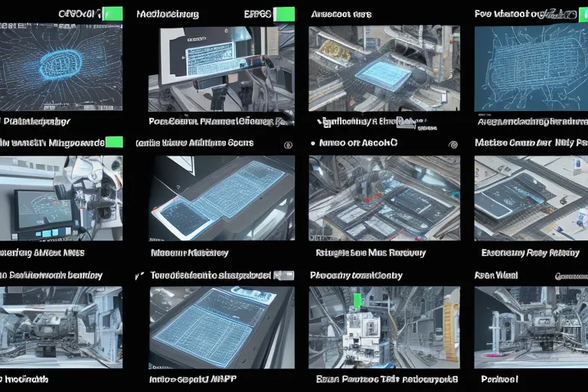Click the circular icon after 'Attilipae Scors' title
Viewport: 588px width, 392px height.
[287, 143]
